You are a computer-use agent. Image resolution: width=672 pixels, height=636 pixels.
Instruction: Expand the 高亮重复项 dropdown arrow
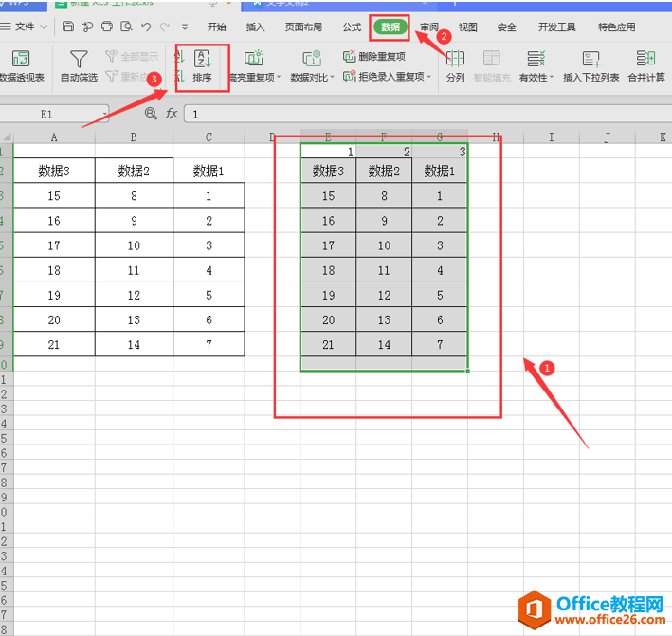279,77
